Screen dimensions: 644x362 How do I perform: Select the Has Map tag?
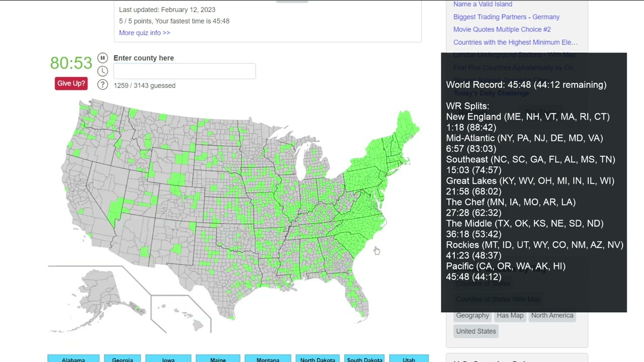tap(510, 315)
